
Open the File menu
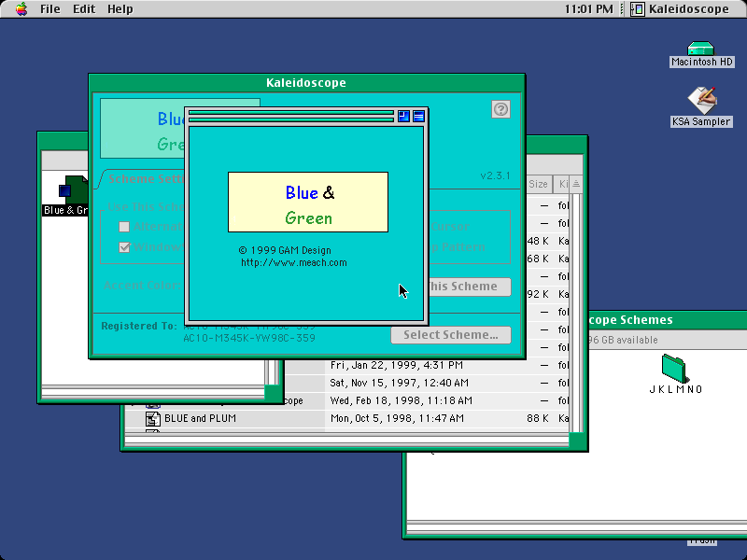(50, 9)
